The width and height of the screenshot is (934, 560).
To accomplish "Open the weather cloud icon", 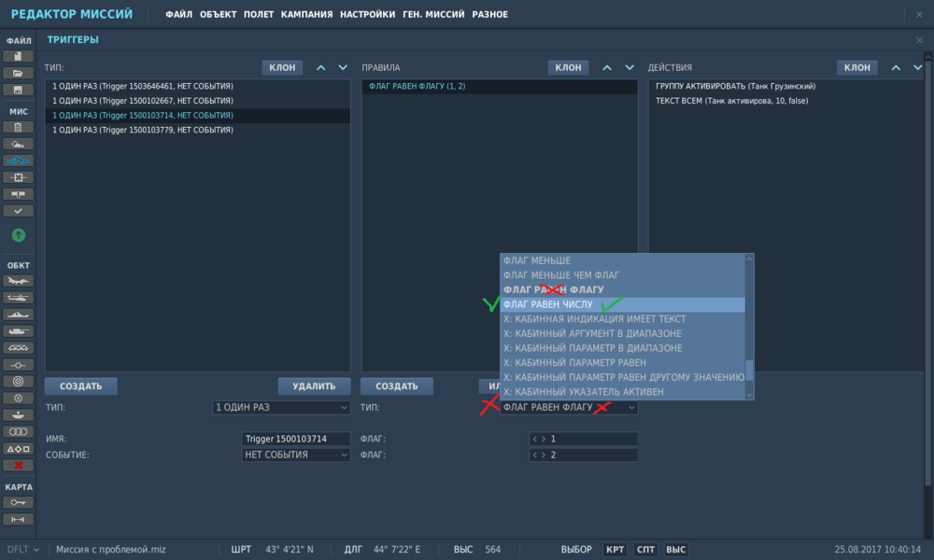I will tap(18, 144).
